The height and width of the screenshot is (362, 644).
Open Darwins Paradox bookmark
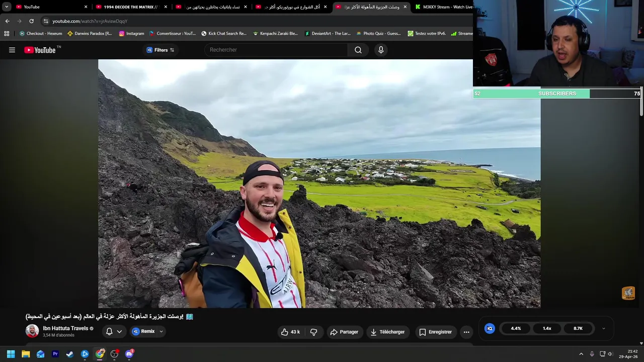[90, 34]
